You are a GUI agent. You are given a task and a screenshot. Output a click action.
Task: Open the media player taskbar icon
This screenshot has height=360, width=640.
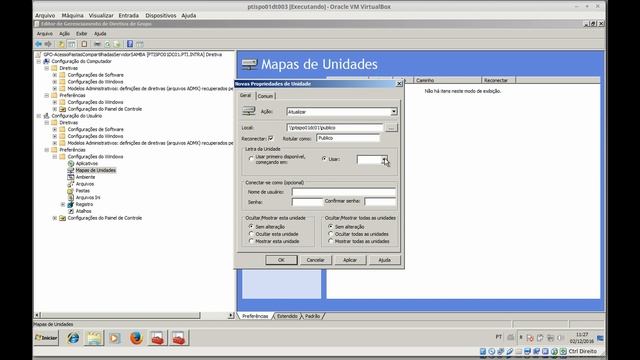pos(115,338)
